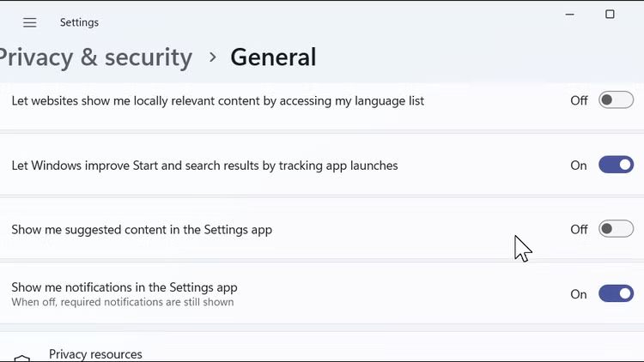Click the 'Show me suggested content' label

[142, 230]
